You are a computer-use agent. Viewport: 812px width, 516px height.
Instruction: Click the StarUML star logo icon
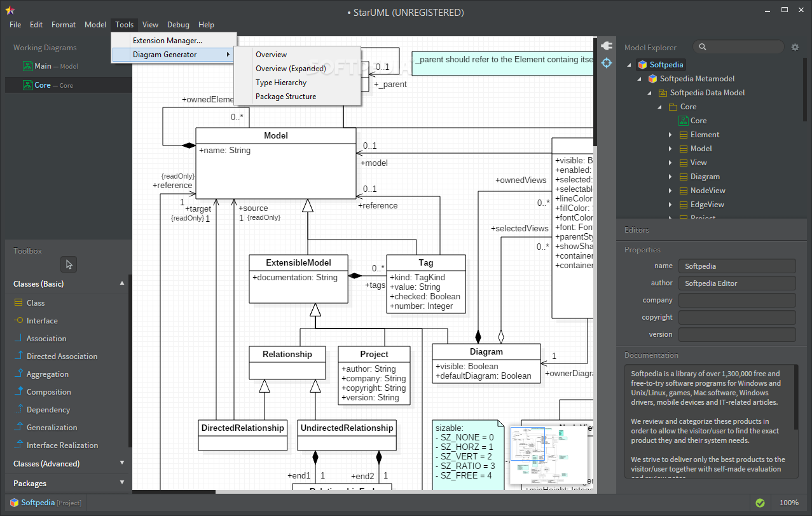(x=9, y=11)
